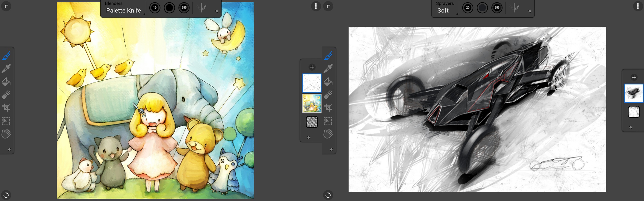Choose the blend/smudge tool in the car sketch workspace
This screenshot has width=644, height=201.
(328, 95)
